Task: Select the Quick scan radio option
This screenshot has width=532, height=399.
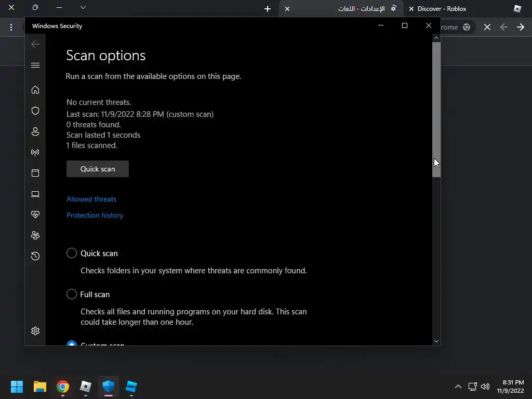Action: tap(72, 253)
